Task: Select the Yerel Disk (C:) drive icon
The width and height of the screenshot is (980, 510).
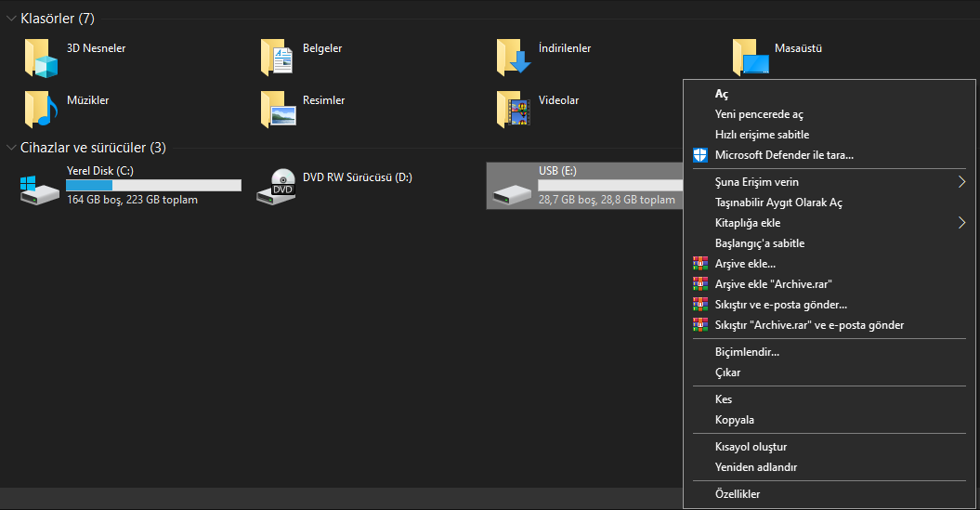Action: tap(39, 190)
